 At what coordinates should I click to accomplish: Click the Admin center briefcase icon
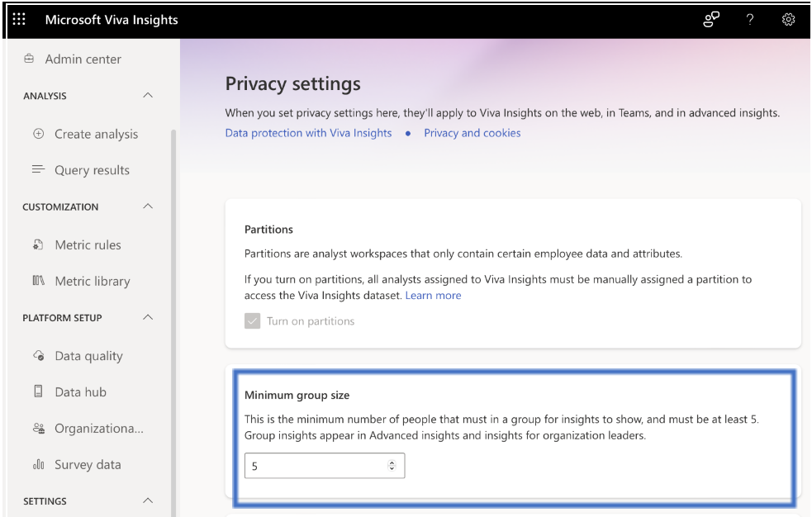click(x=30, y=59)
